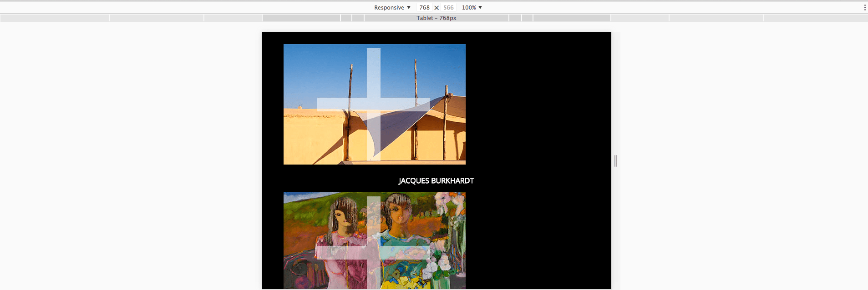Edit the viewport height field showing 566
Screen dimensions: 868x290
pyautogui.click(x=448, y=7)
